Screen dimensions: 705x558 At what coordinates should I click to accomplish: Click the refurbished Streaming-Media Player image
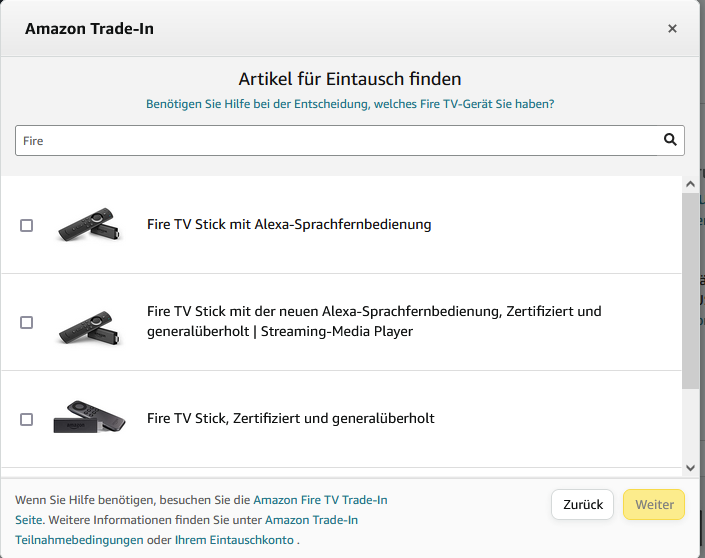coord(88,322)
